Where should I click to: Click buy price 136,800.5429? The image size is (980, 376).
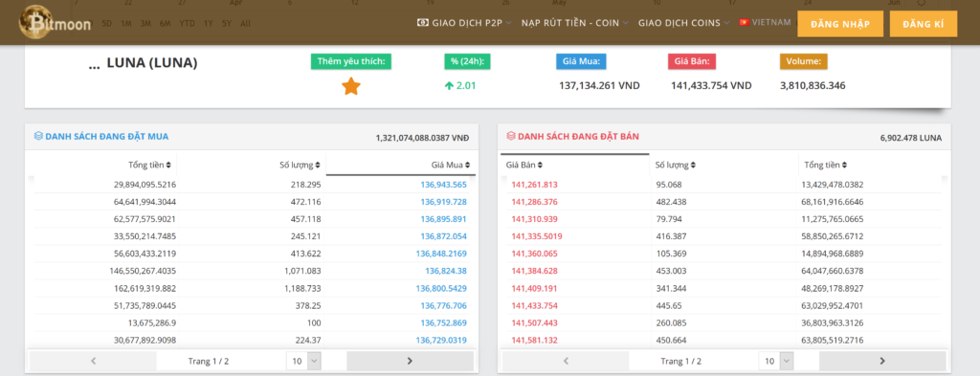click(x=441, y=289)
